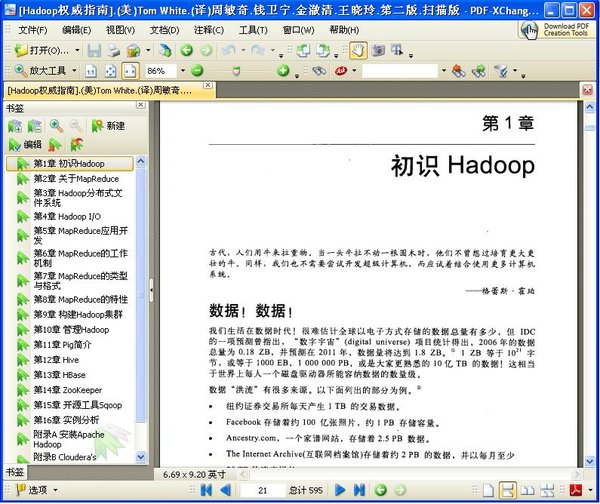Click the zoom slider in toolbar
The width and height of the screenshot is (600, 504).
click(x=236, y=72)
